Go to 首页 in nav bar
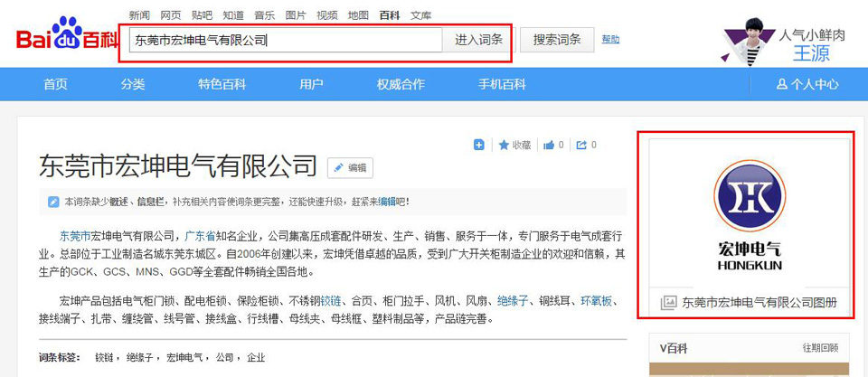Image resolution: width=868 pixels, height=377 pixels. pos(55,84)
